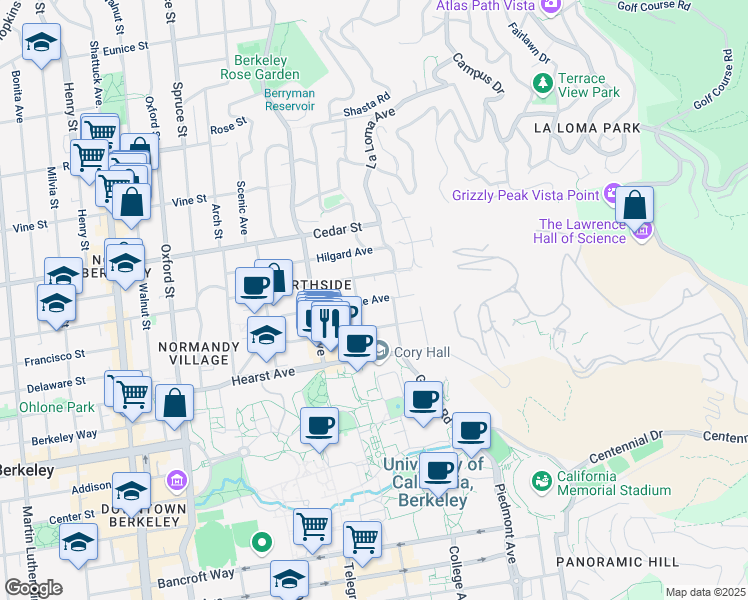Click the shopping bag marker near Ohlone Park
This screenshot has height=600, width=748.
point(175,404)
